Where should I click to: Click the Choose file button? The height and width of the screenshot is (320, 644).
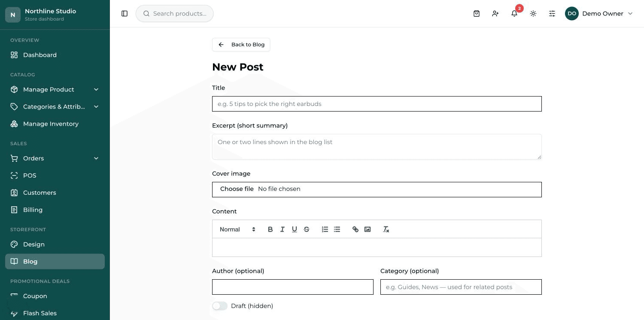pos(237,189)
